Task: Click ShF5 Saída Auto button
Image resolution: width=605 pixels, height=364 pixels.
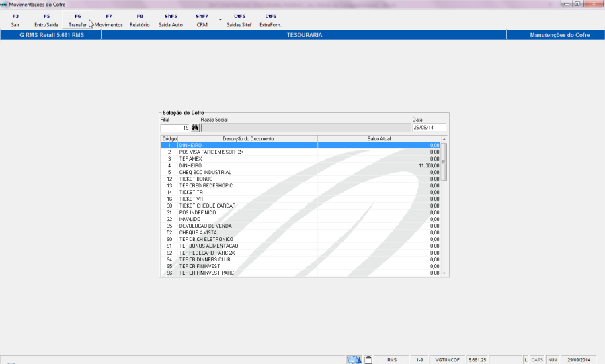Action: point(171,20)
